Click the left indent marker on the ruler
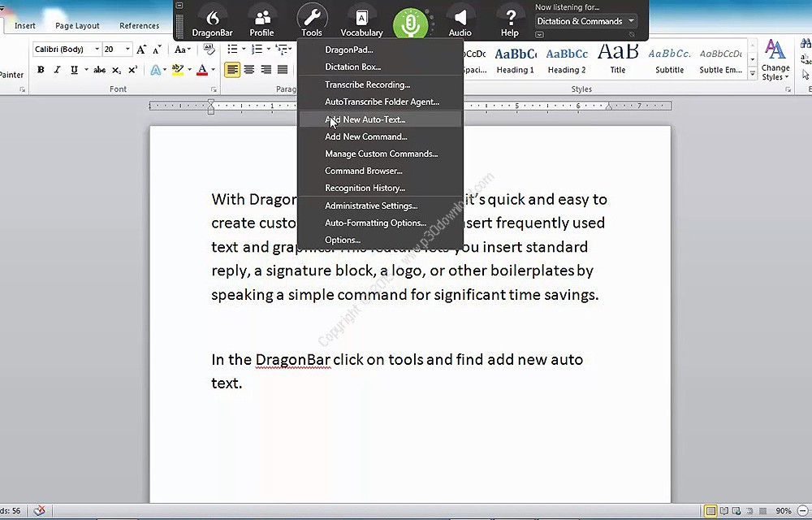 click(x=211, y=110)
